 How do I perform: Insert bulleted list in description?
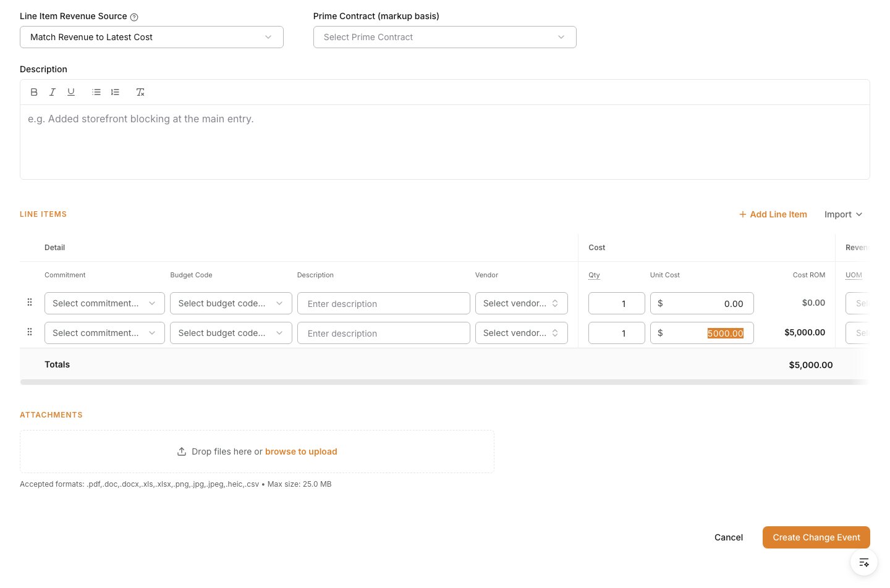(x=96, y=92)
